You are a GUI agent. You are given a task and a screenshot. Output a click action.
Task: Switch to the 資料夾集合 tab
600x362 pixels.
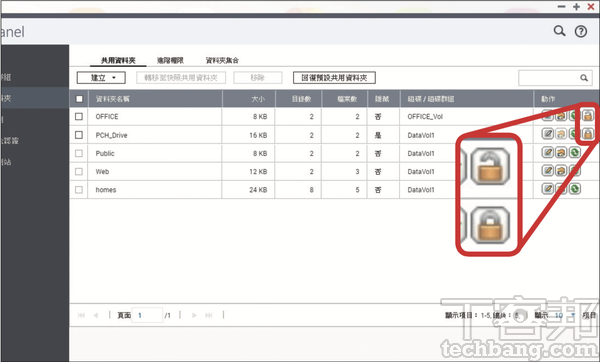click(222, 60)
